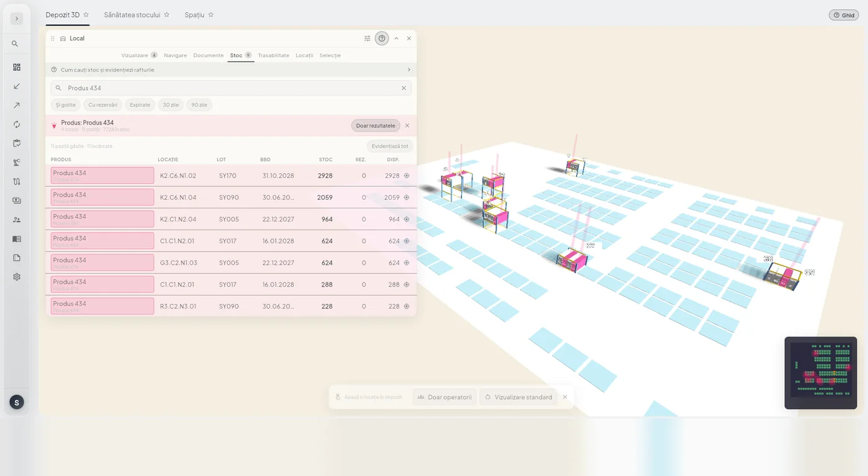Collapse the Local panel with the up chevron
Image resolution: width=868 pixels, height=476 pixels.
pyautogui.click(x=396, y=38)
